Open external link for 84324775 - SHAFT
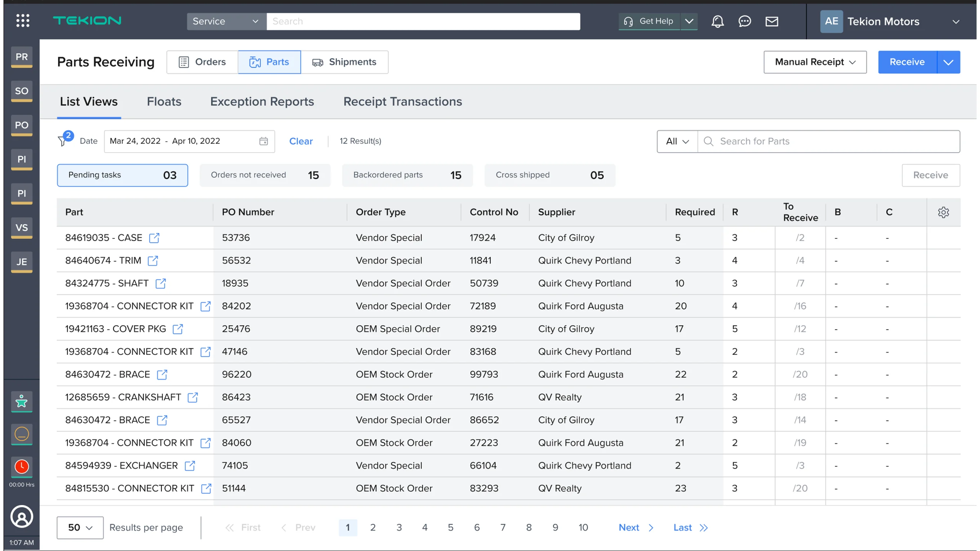 [x=161, y=284]
